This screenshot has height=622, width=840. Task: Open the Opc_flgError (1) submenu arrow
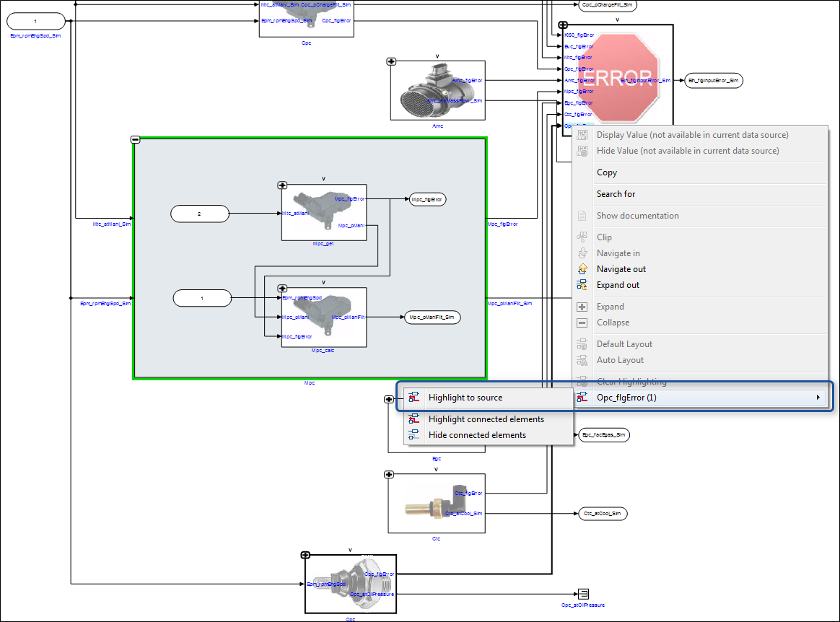tap(818, 398)
